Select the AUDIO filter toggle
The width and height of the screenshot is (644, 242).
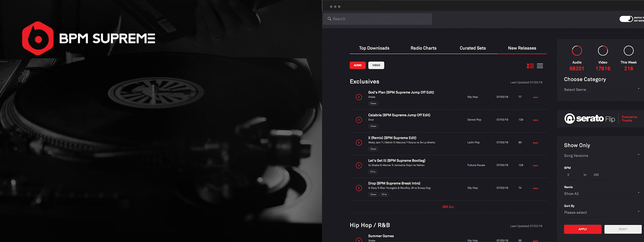(357, 65)
